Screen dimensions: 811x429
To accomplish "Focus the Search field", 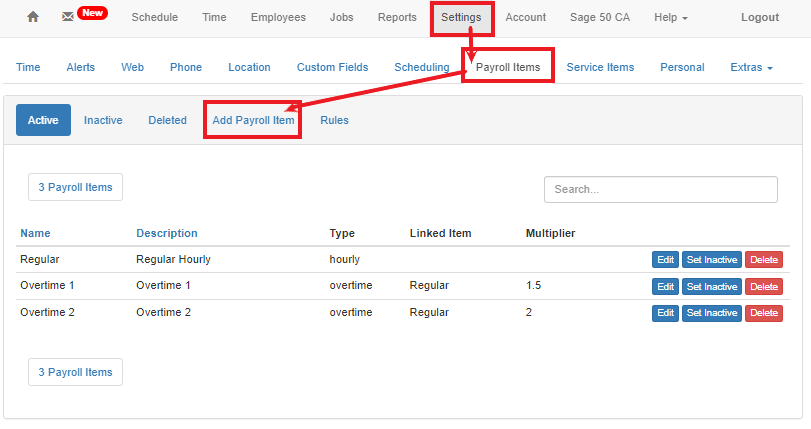I will [660, 189].
